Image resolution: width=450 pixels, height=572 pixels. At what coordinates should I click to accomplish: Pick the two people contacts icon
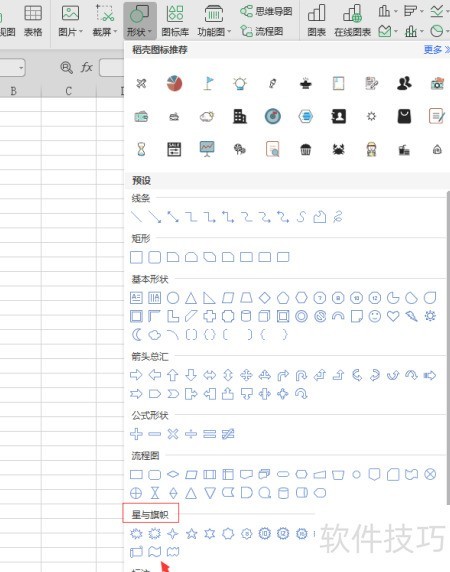coord(404,84)
